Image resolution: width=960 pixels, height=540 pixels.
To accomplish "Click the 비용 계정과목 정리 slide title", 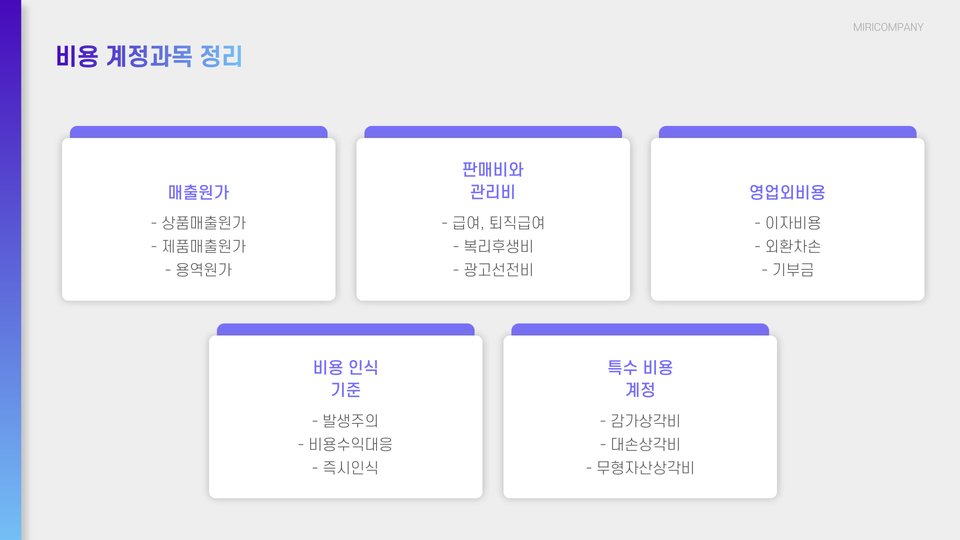I will click(x=149, y=56).
